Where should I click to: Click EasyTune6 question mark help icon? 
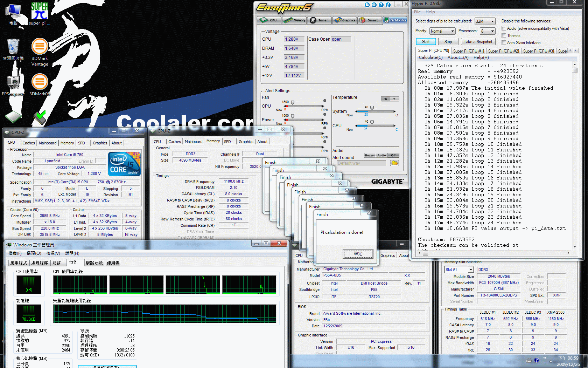pos(381,5)
